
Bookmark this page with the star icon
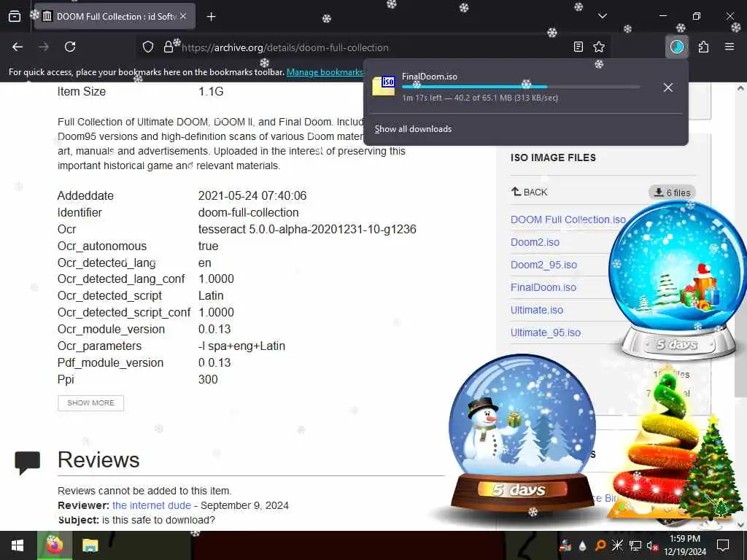click(599, 47)
